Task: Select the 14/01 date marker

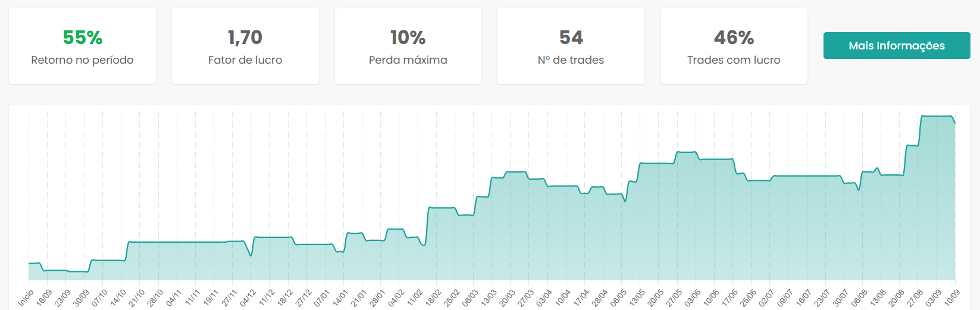Action: pyautogui.click(x=340, y=298)
